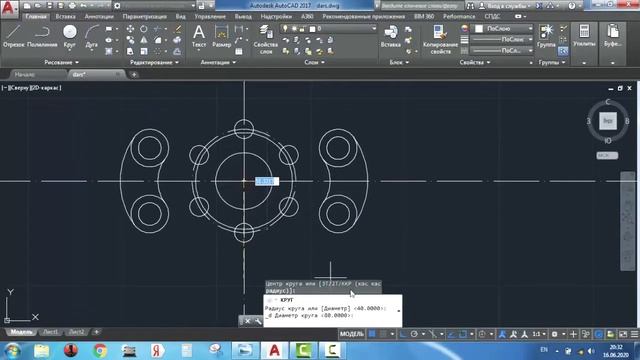
Task: Open the Текст (text) tool
Action: (199, 36)
